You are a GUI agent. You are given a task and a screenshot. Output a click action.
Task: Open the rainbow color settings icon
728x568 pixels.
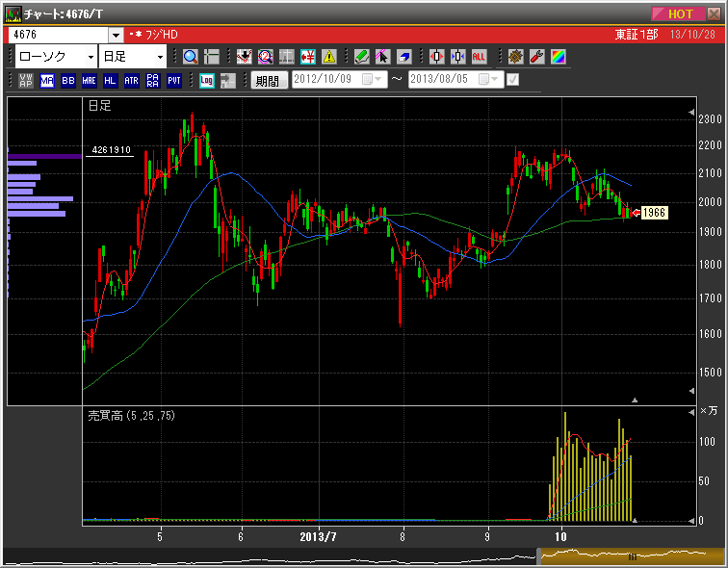pos(559,57)
